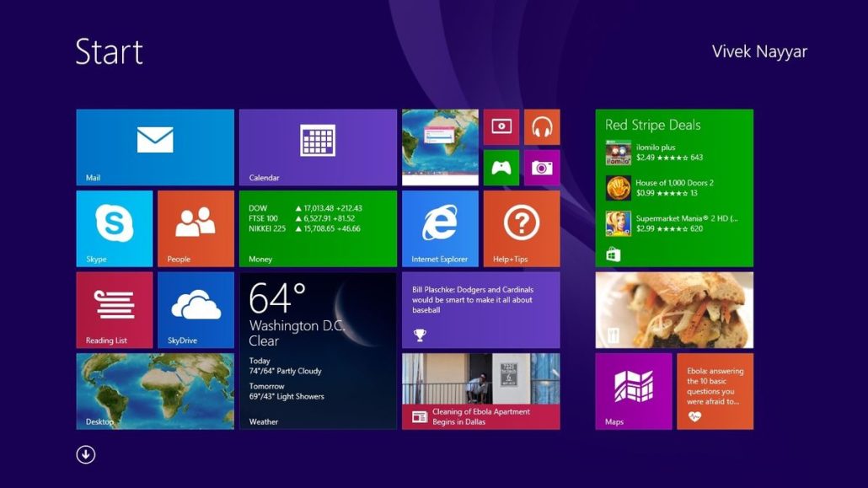Click the 64° temperature reading
Viewport: 868px width, 488px height.
click(x=277, y=298)
